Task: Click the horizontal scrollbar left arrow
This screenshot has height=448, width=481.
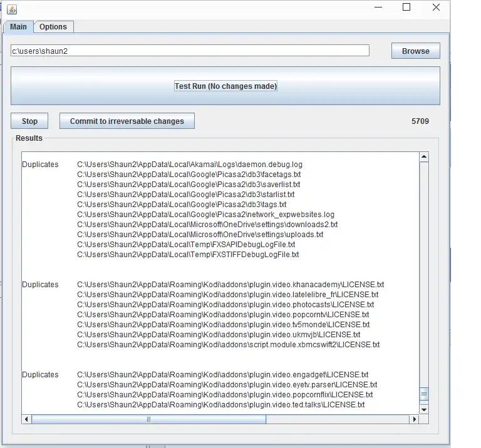Action: pyautogui.click(x=26, y=419)
